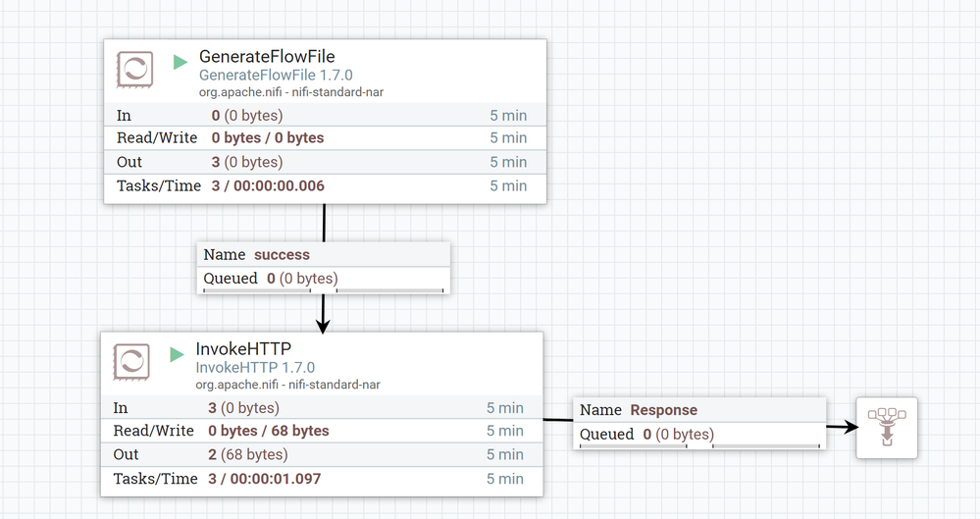Select the Response connection label
The width and height of the screenshot is (980, 519).
[663, 410]
